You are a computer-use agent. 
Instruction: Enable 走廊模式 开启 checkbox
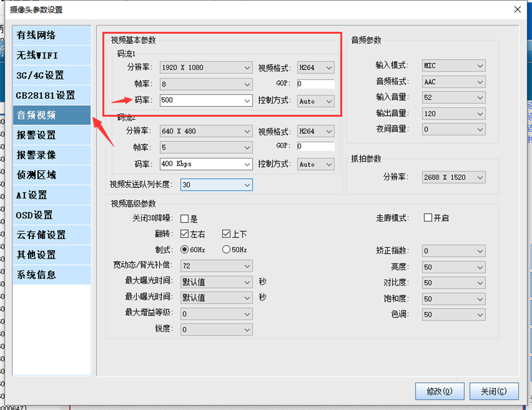(428, 218)
